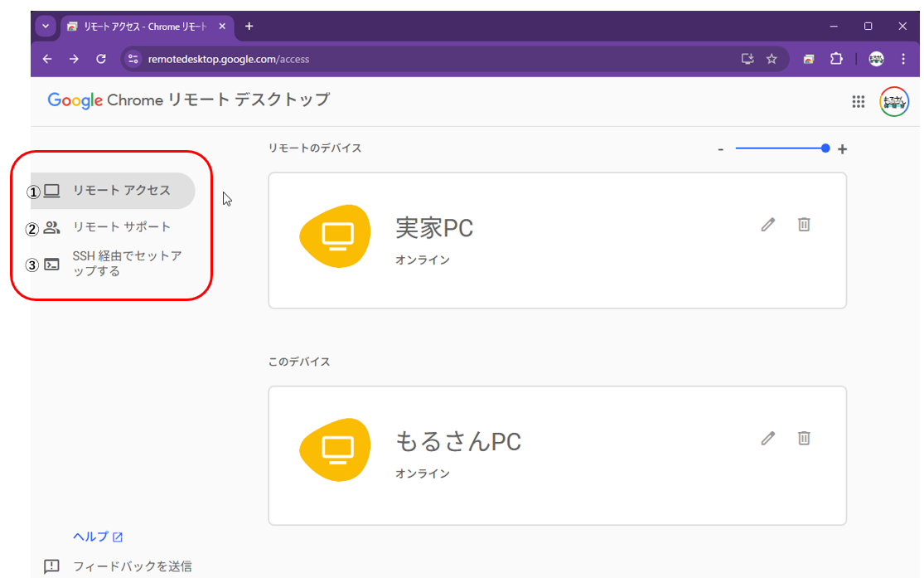Click the pencil edit icon for 実家PC

[768, 225]
